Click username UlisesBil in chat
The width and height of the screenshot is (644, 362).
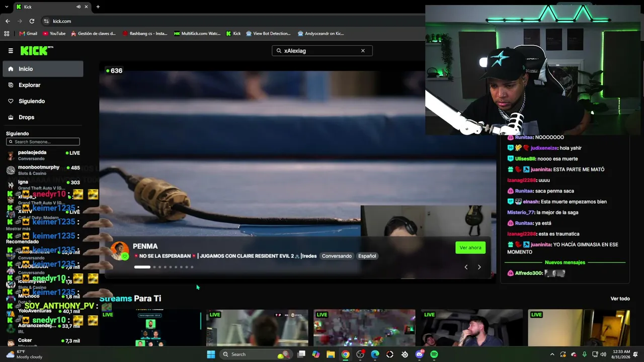(525, 159)
